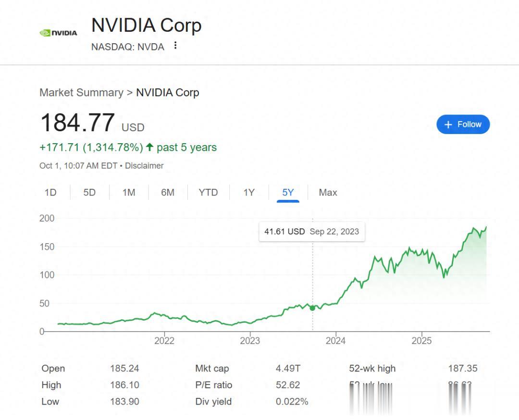Click the 52-wk high label
Viewport: 519px width, 420px height.
(x=372, y=369)
